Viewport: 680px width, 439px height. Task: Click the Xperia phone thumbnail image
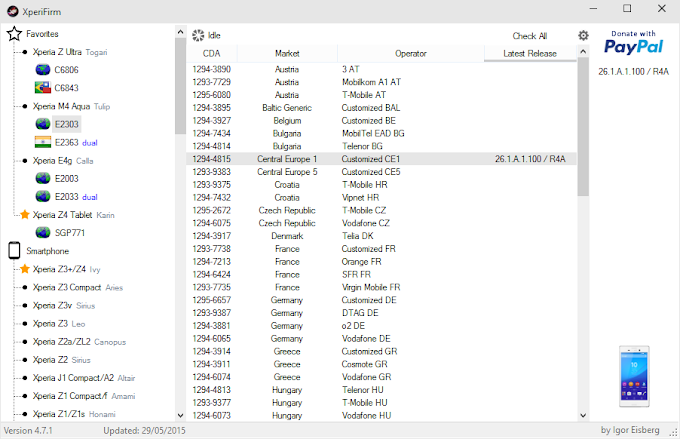coord(634,376)
